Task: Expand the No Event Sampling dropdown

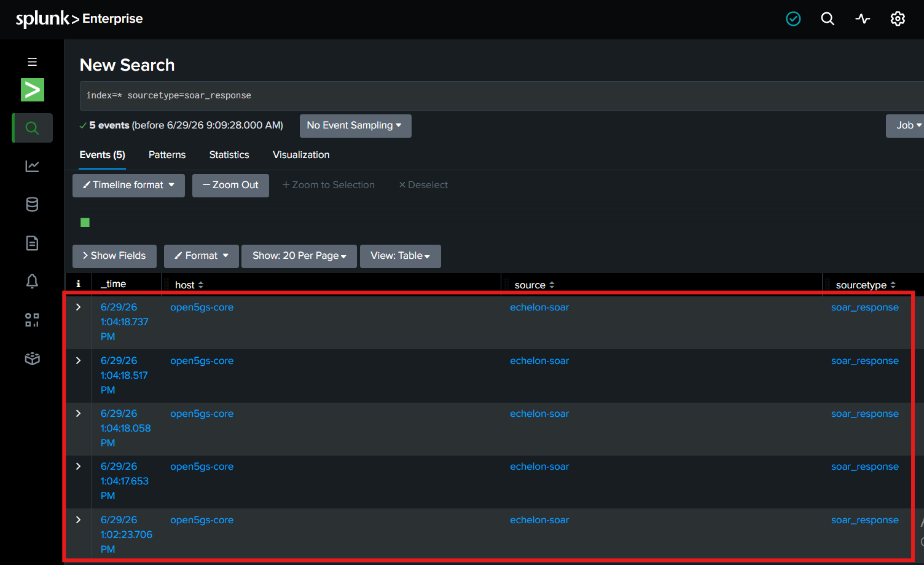Action: click(355, 125)
